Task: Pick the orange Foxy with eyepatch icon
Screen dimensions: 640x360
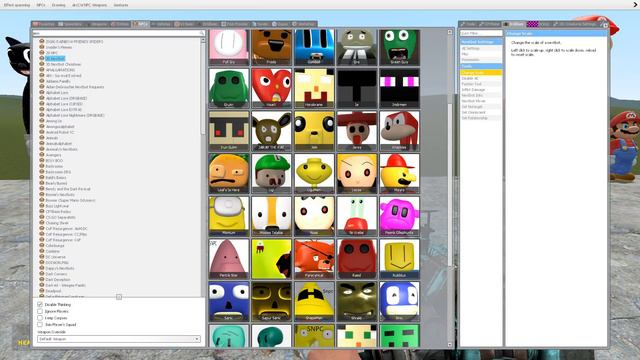Action: click(314, 259)
